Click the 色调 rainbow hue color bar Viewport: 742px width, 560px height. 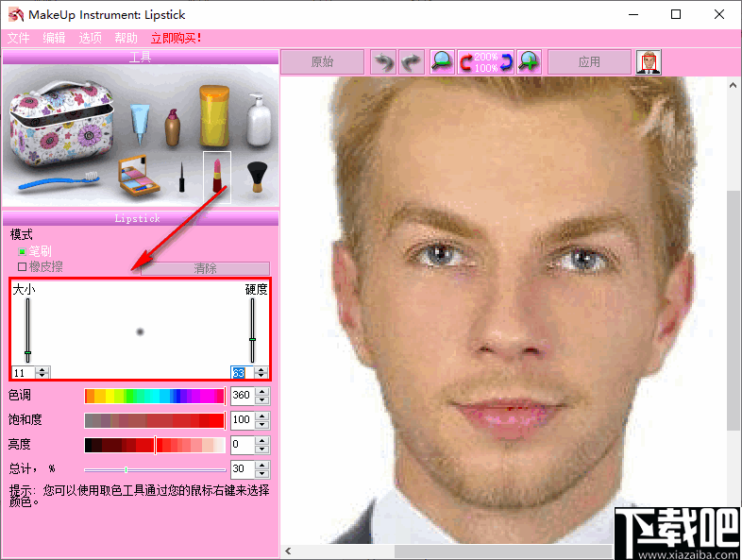point(155,396)
